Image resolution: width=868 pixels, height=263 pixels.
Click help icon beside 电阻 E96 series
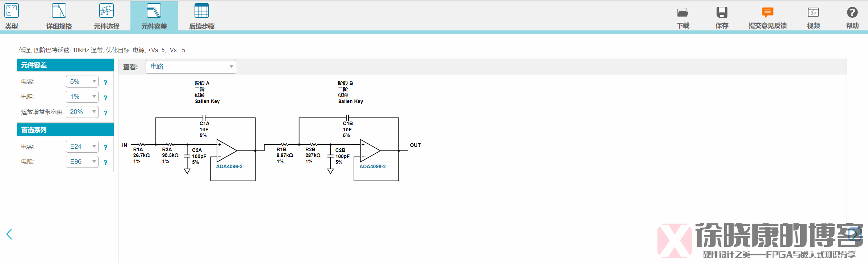click(105, 162)
